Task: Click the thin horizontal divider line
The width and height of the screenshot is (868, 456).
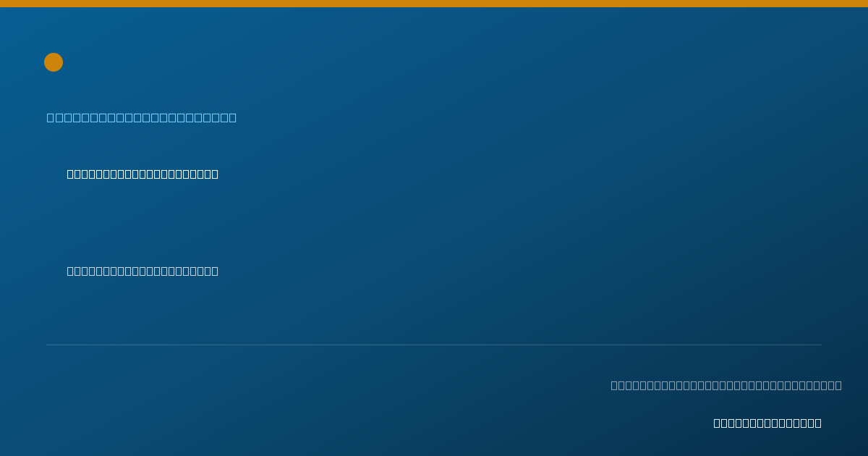Action: (434, 345)
